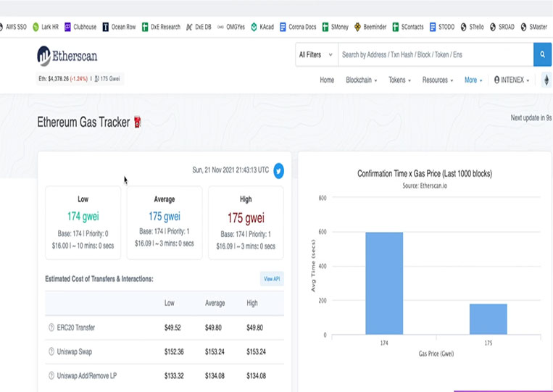Click the Next update countdown text

coord(531,117)
